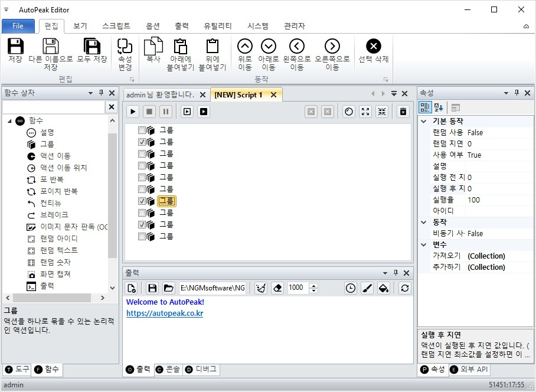Click 다른 이름으로 저장 save-as icon

51,46
